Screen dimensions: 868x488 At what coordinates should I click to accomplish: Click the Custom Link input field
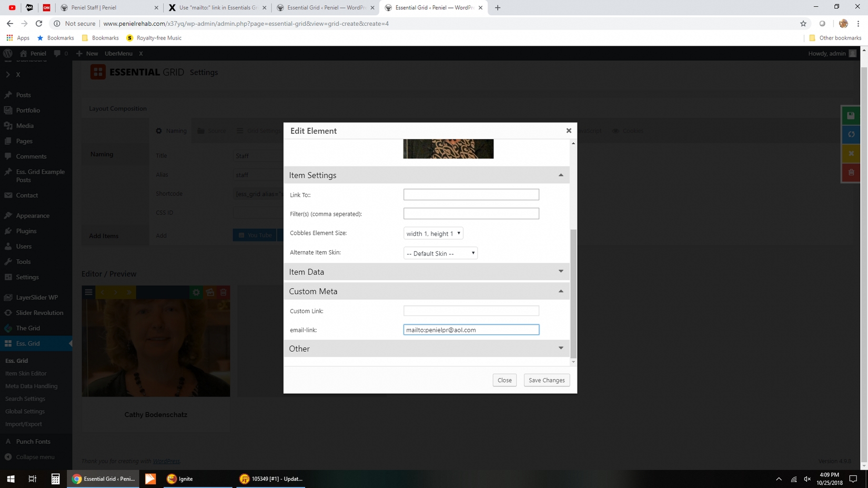471,311
